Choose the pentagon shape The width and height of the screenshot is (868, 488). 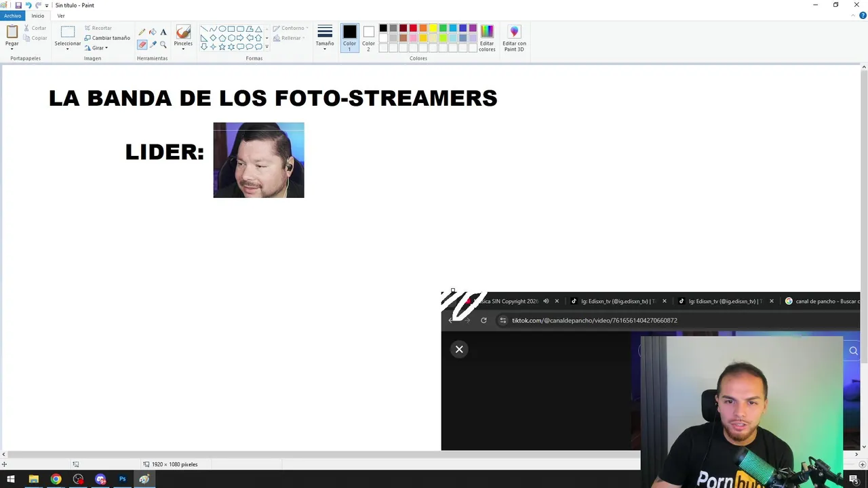pos(222,38)
